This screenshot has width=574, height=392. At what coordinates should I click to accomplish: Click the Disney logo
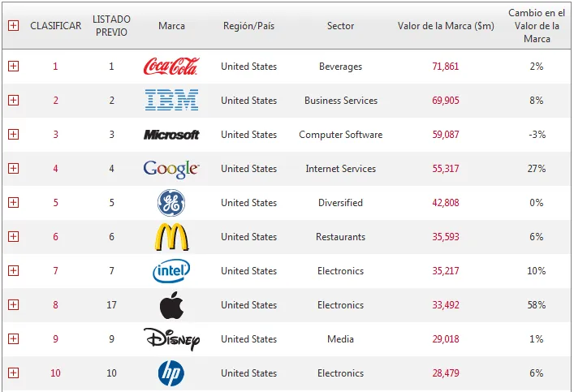pyautogui.click(x=171, y=338)
